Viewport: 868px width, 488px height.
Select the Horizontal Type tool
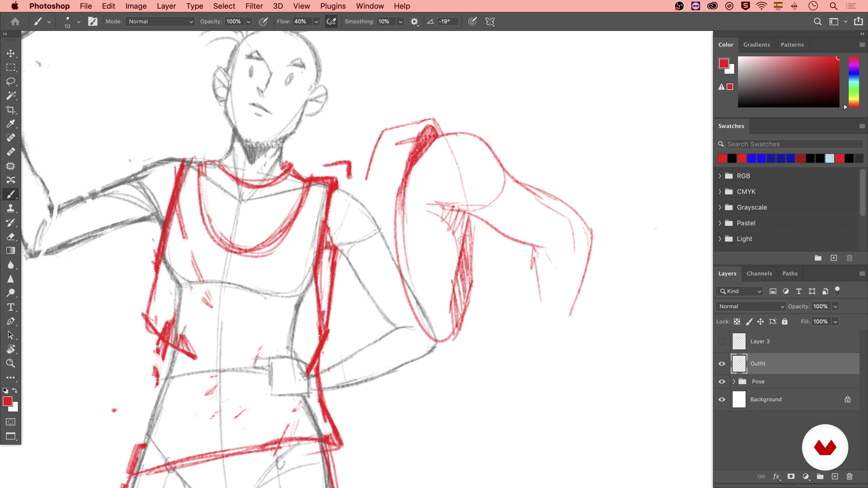10,307
